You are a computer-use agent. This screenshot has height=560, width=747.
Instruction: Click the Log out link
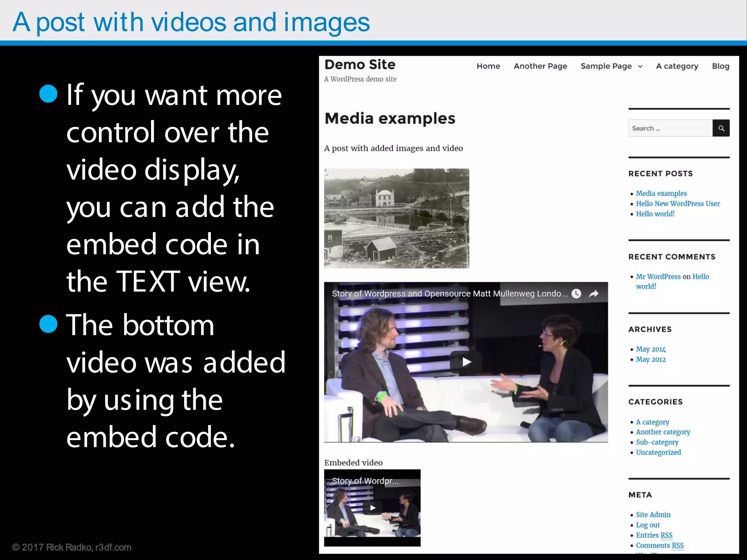tap(648, 525)
